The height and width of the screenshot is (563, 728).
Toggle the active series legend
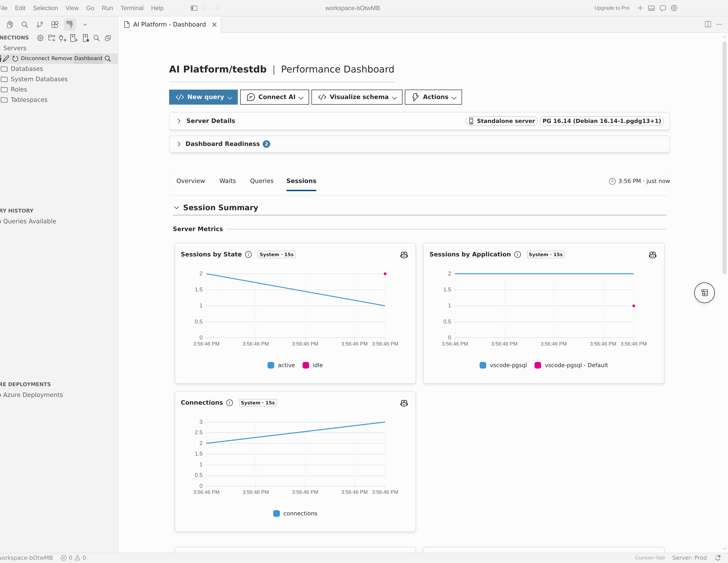[x=281, y=365]
